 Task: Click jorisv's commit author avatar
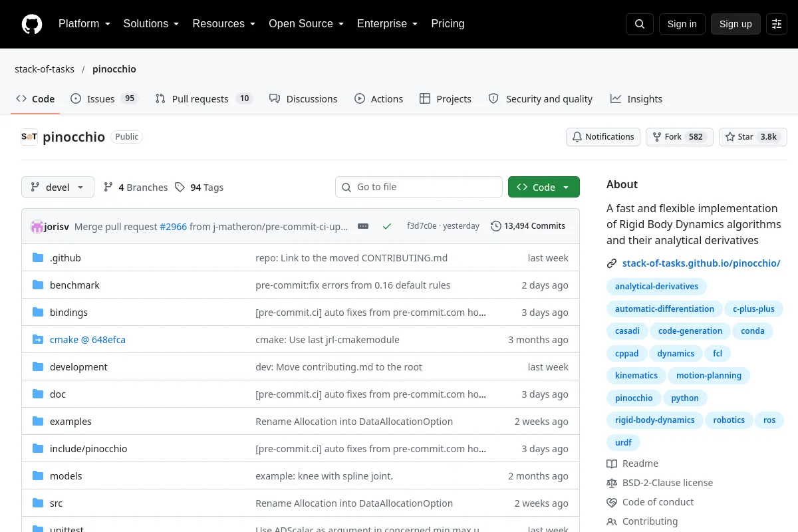click(37, 226)
